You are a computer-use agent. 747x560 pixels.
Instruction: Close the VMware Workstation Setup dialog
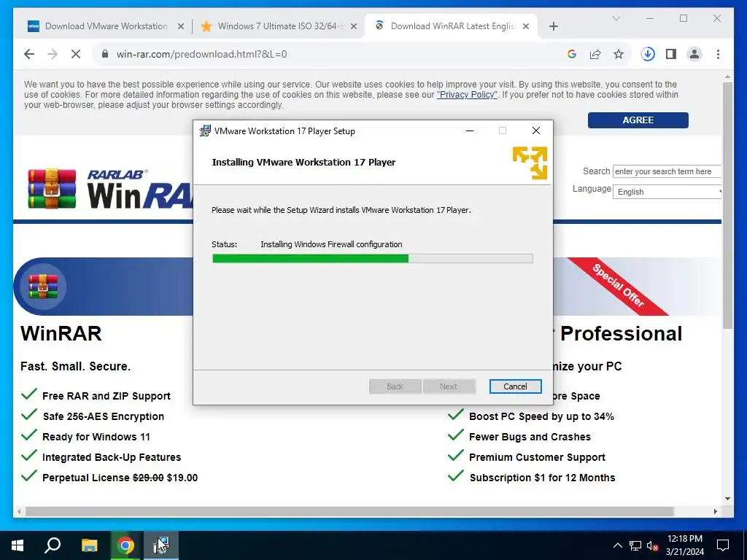click(536, 131)
